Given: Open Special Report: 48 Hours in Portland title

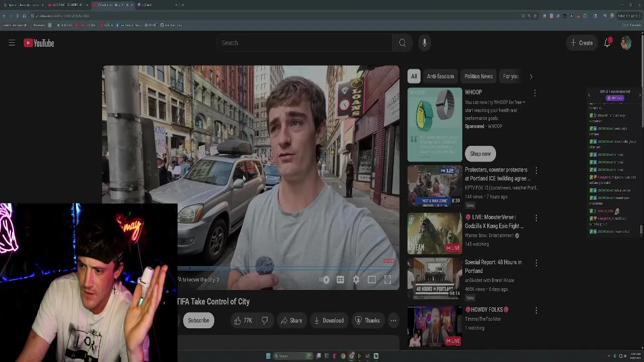Looking at the screenshot, I should click(493, 266).
